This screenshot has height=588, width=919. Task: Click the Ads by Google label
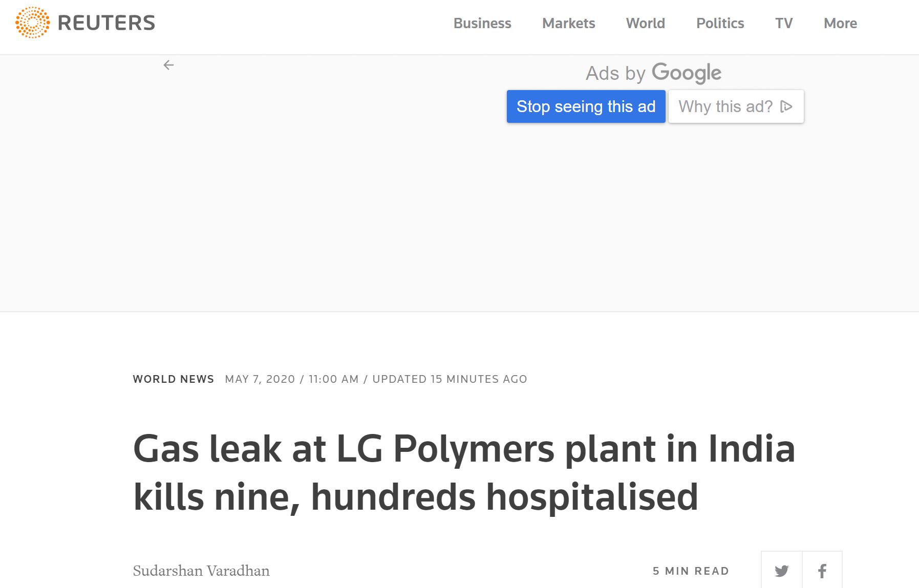click(653, 73)
